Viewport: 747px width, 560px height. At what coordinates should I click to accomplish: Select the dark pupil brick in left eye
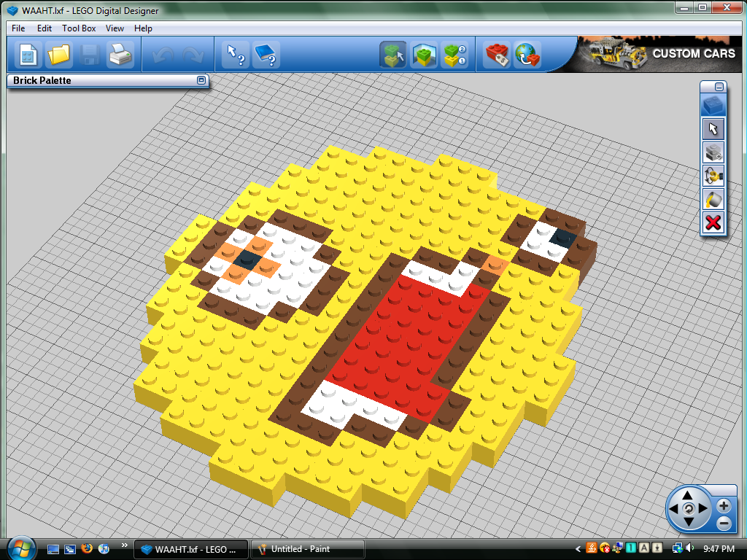tap(248, 260)
